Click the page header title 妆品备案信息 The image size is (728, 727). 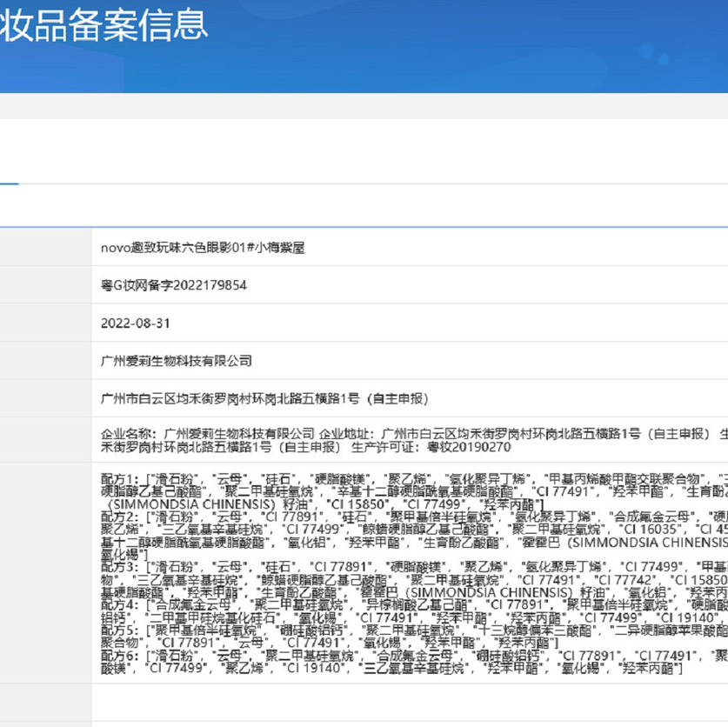[x=104, y=25]
